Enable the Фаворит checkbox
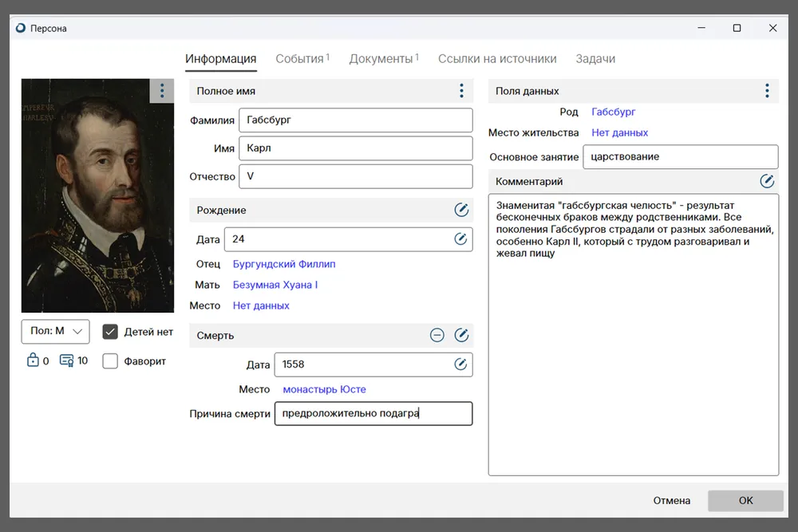Image resolution: width=798 pixels, height=532 pixels. click(111, 361)
